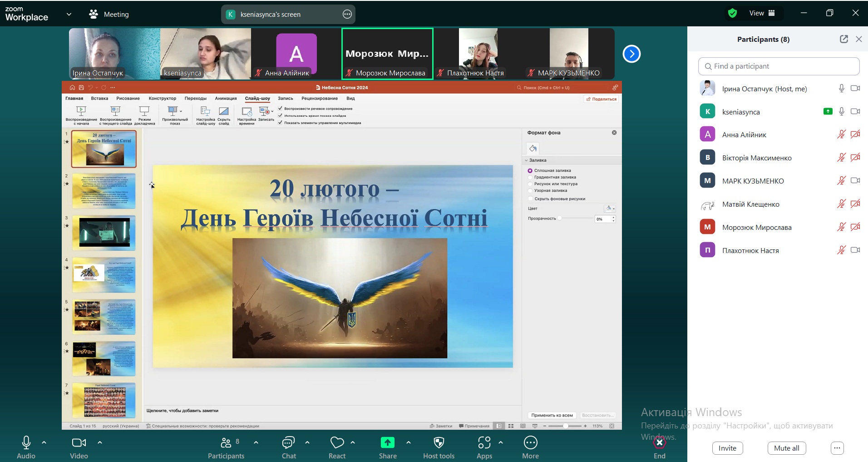Click the green Share screen button
Image resolution: width=868 pixels, height=462 pixels.
coord(388,447)
